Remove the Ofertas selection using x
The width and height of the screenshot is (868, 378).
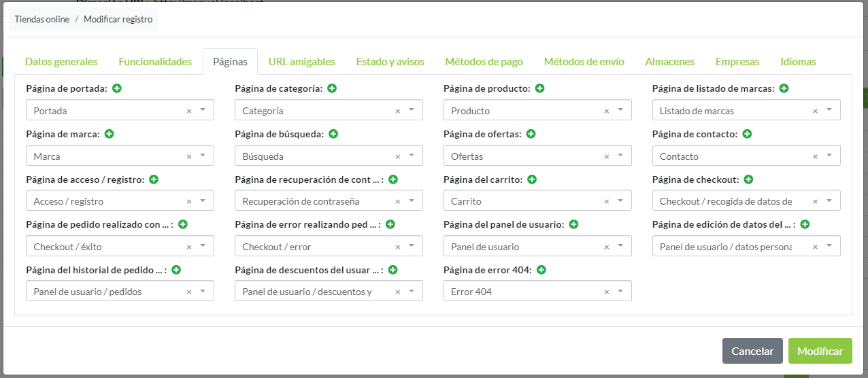point(607,156)
